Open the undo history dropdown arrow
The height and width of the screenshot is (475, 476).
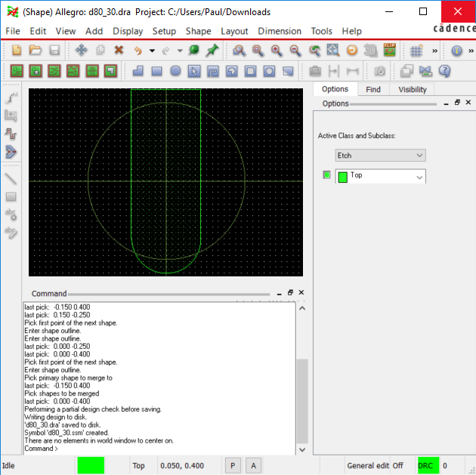tap(152, 51)
